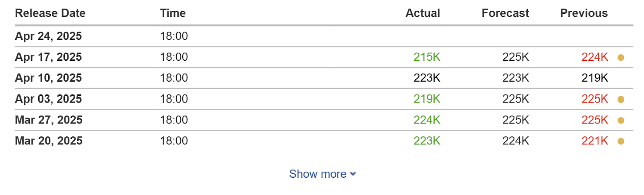The image size is (644, 195).
Task: Click the 224K actual value for Mar 27
Action: coord(427,120)
